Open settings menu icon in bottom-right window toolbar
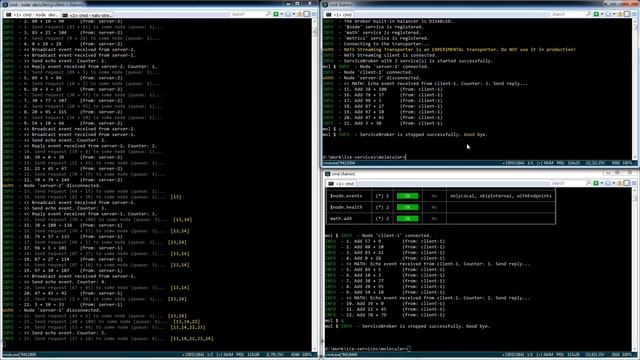 click(x=634, y=183)
